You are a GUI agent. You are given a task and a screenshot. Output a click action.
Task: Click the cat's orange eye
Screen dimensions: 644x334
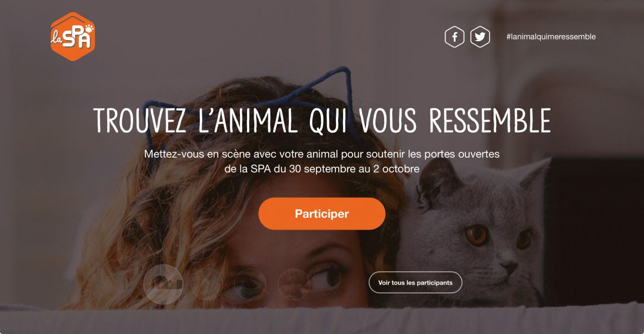coord(477,235)
